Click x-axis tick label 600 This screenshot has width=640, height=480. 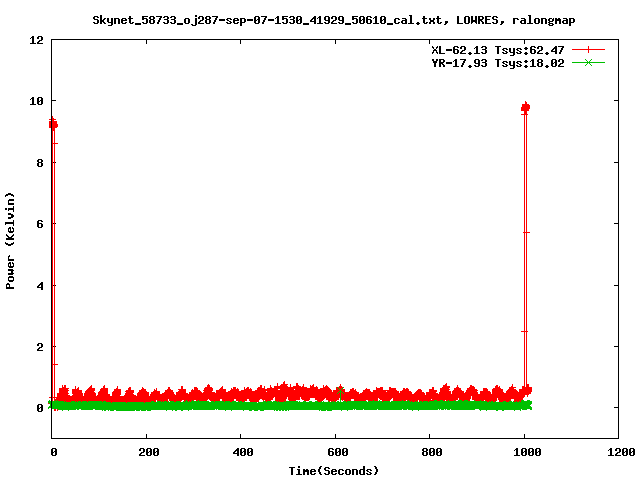click(338, 452)
